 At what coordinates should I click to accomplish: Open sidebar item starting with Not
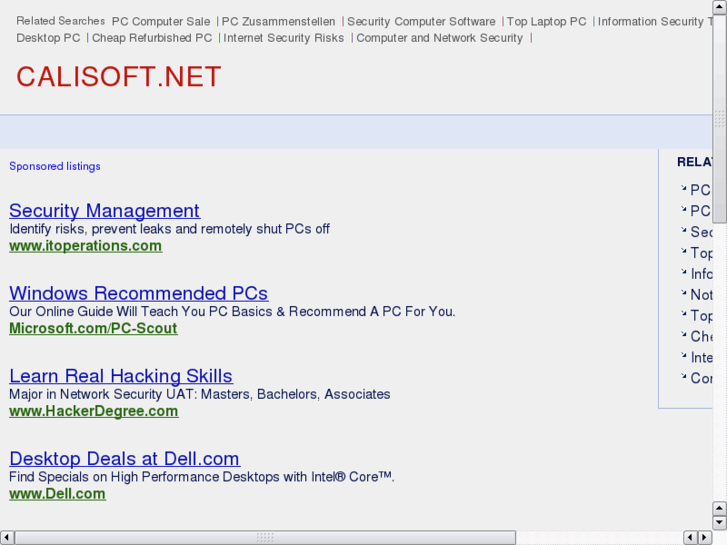pyautogui.click(x=701, y=295)
